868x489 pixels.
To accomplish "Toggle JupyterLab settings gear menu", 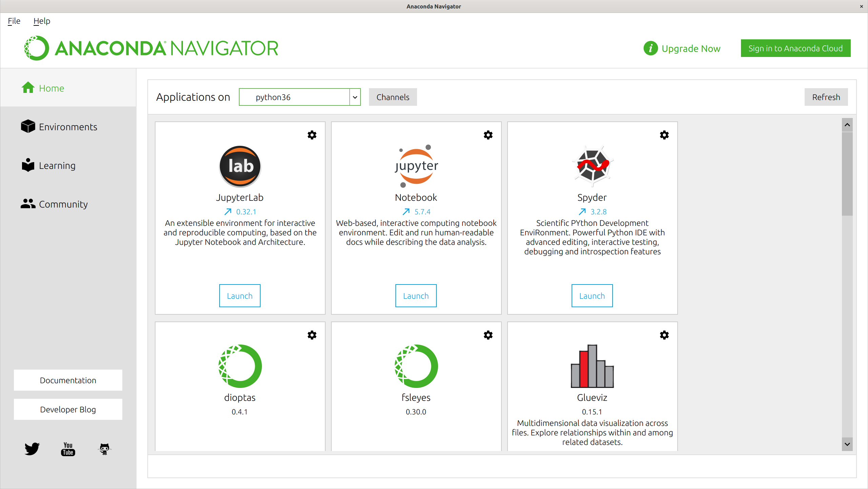I will pyautogui.click(x=312, y=135).
